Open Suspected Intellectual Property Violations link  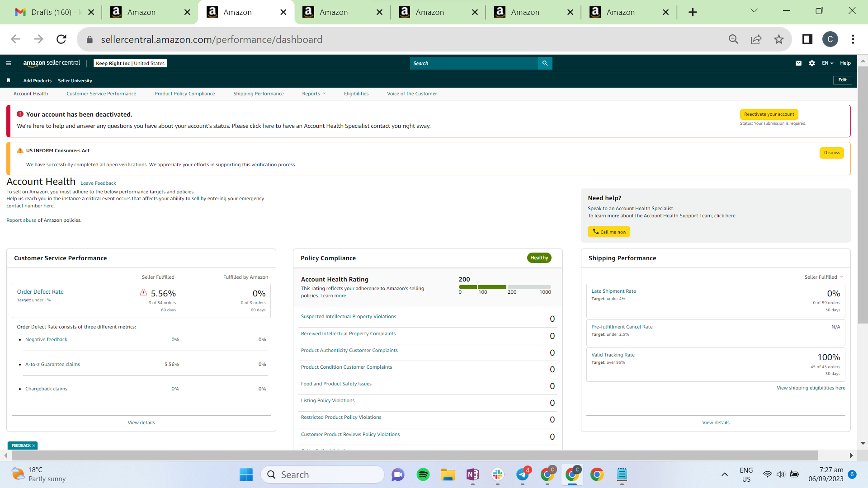click(x=349, y=317)
